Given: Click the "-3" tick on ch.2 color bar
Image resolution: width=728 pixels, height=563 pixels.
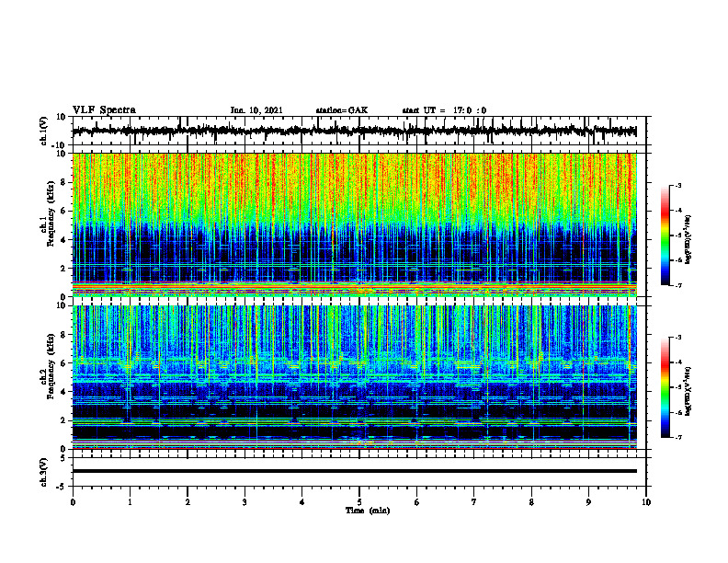Looking at the screenshot, I should pos(678,338).
